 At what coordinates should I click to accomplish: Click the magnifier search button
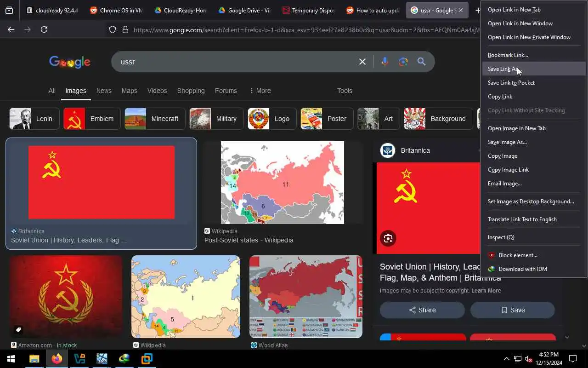click(421, 62)
